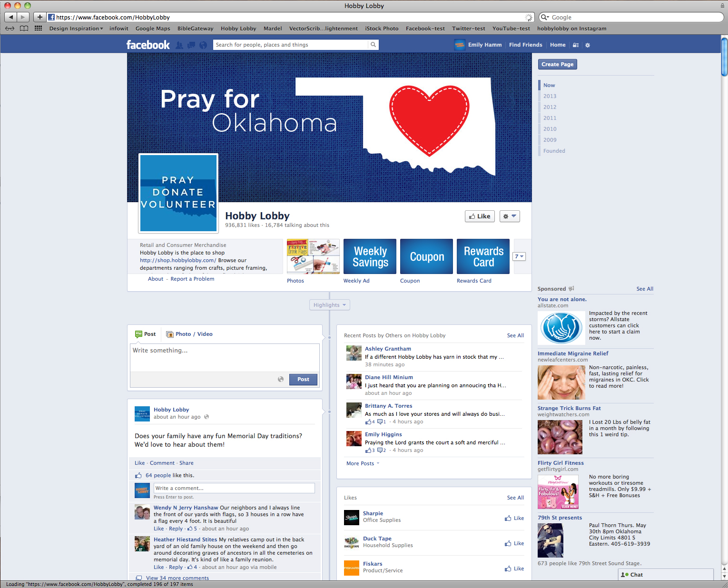Click Share under Memorial Day post
728x588 pixels.
tap(187, 463)
